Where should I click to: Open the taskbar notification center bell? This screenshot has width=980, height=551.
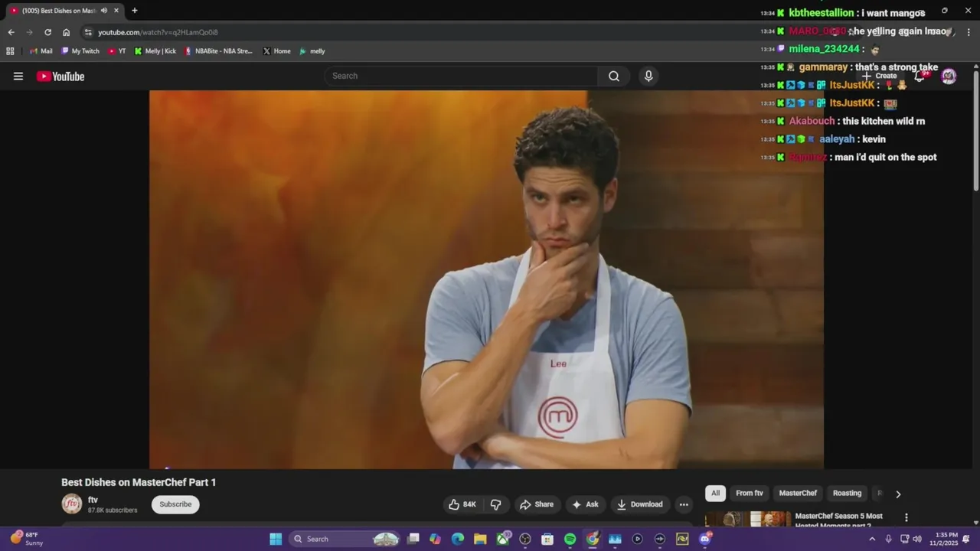click(x=966, y=539)
